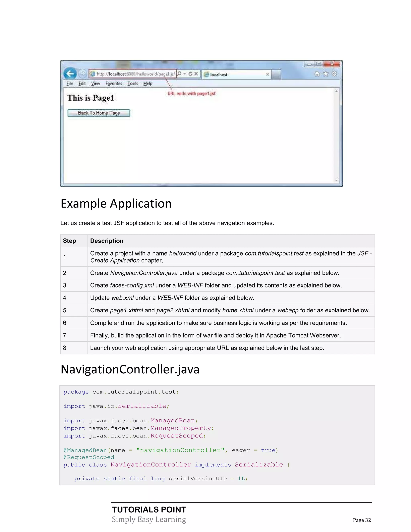
Task: Open a new blank tab
Action: click(x=276, y=74)
